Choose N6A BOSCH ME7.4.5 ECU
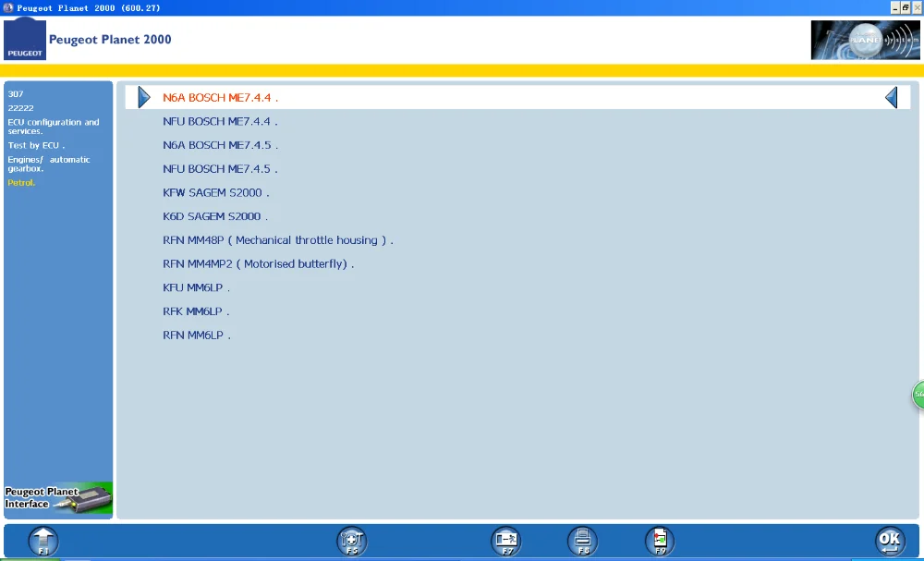 tap(221, 145)
